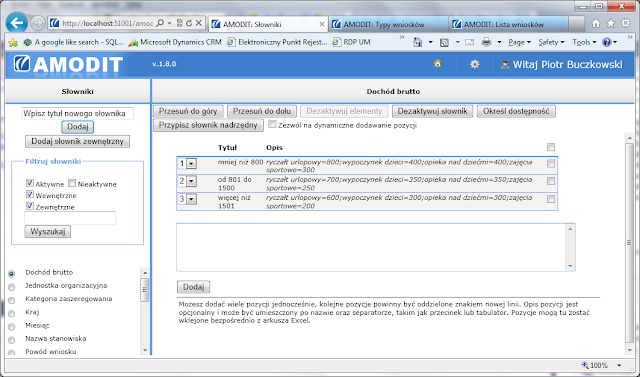Click the Dezaktywuj słownik button

click(432, 111)
